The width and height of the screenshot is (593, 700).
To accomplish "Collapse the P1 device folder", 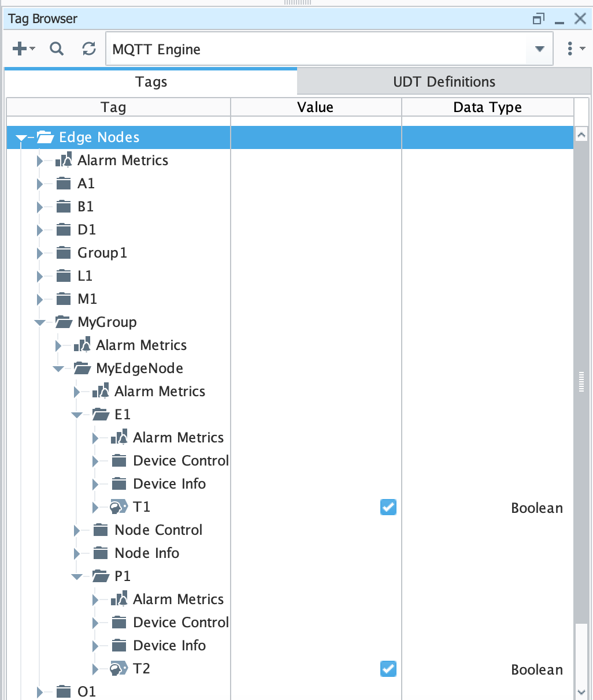I will (77, 576).
